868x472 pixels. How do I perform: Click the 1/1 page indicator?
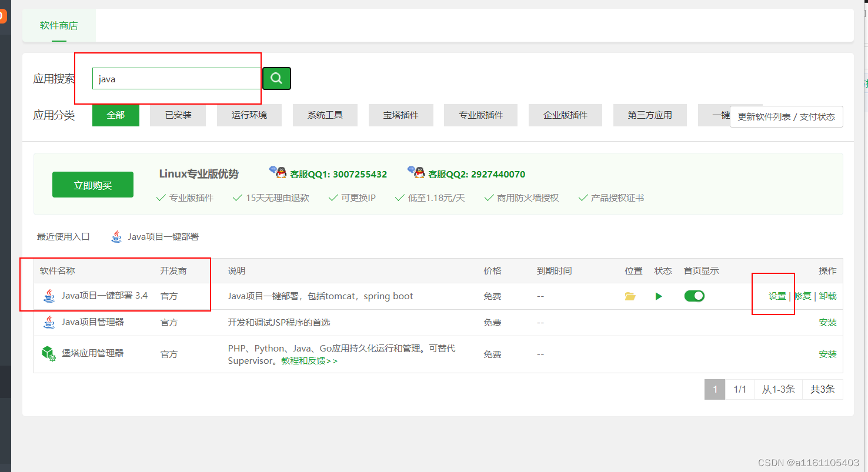coord(740,389)
